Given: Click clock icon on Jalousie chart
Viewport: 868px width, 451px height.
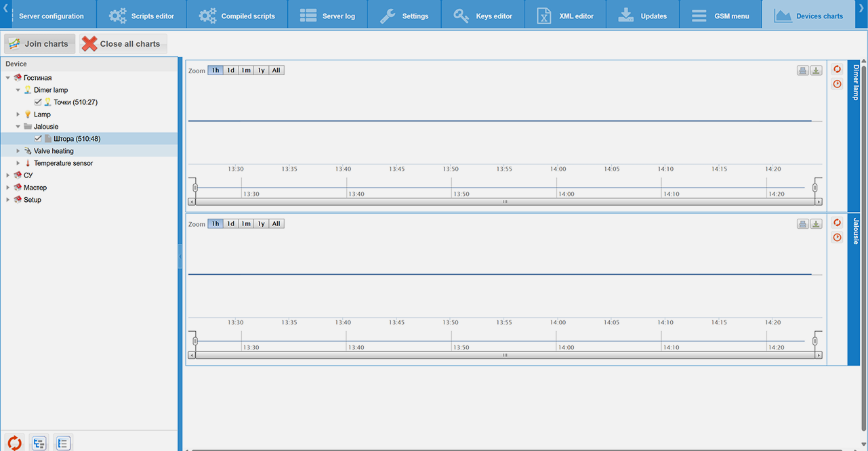Looking at the screenshot, I should 837,238.
